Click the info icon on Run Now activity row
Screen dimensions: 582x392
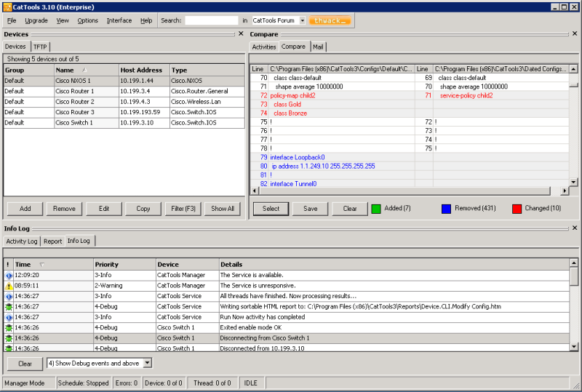coord(9,317)
